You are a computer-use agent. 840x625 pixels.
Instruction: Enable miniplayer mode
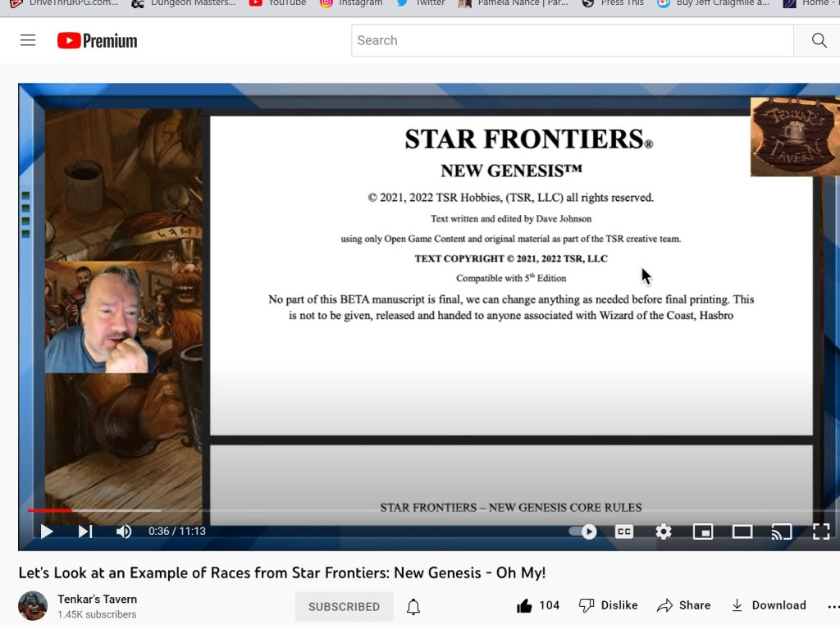click(x=703, y=531)
